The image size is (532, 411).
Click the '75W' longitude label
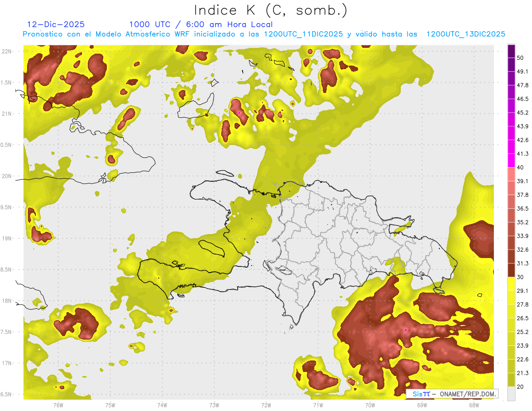click(110, 405)
